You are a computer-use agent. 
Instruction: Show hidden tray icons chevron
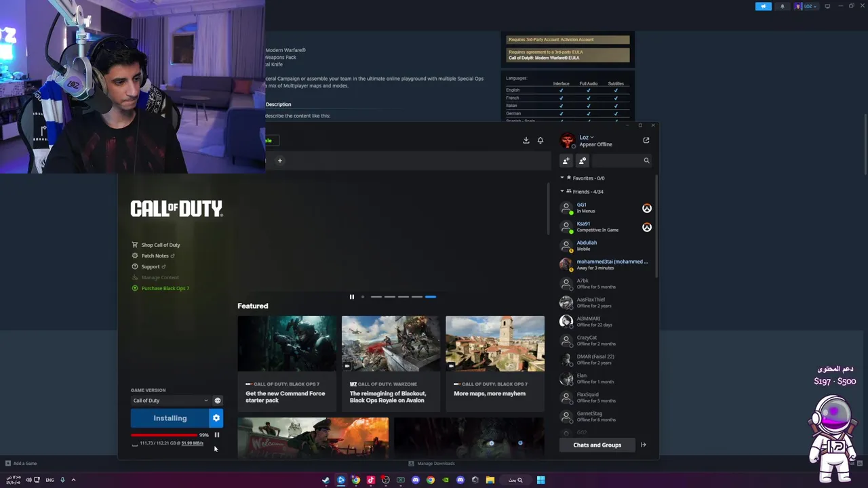tap(73, 480)
